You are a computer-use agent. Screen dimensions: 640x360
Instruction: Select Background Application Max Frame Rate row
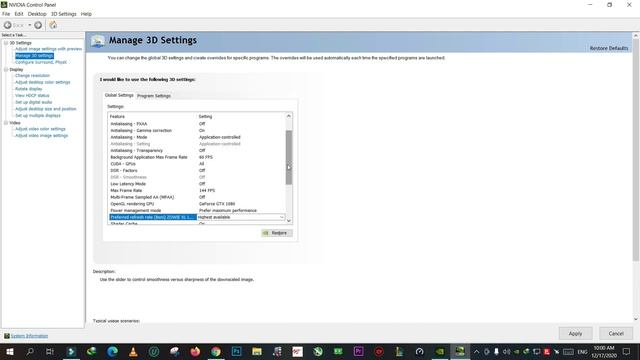(197, 157)
